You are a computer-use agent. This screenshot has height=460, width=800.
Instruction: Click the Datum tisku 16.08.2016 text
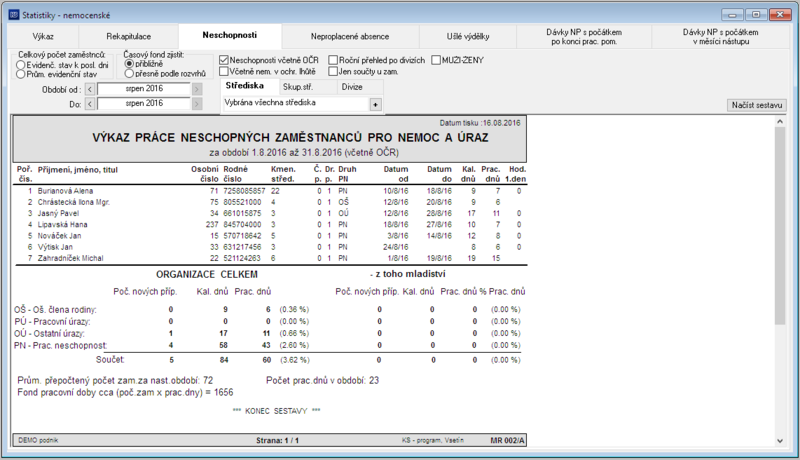tap(480, 123)
